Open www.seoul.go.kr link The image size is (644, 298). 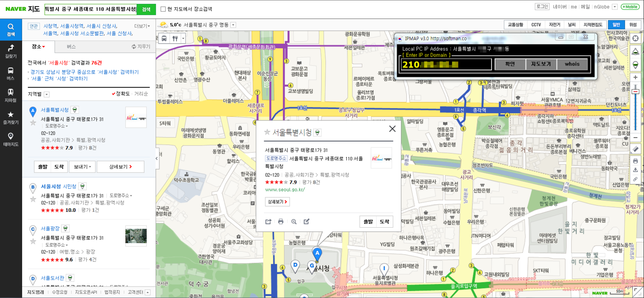285,190
